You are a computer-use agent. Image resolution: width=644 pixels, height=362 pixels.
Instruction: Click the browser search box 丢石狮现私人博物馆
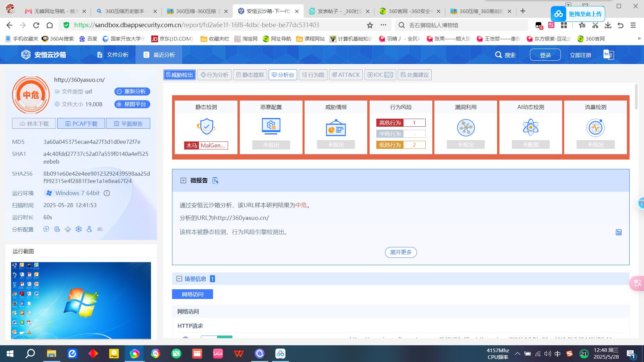(462, 25)
